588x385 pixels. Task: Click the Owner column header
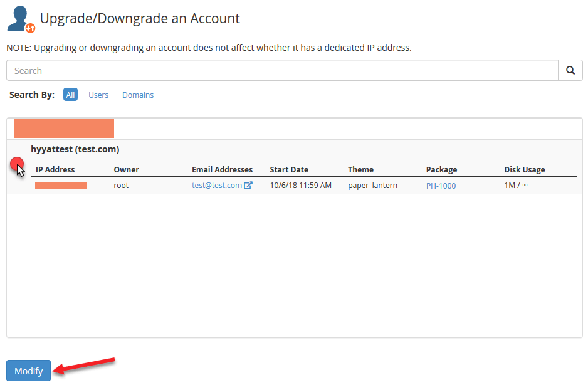pyautogui.click(x=127, y=169)
